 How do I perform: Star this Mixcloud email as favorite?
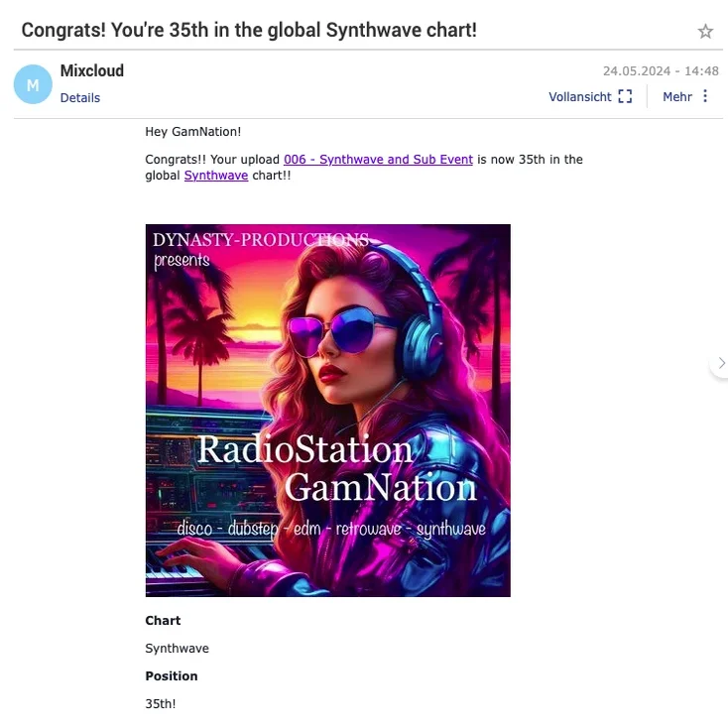pyautogui.click(x=705, y=31)
